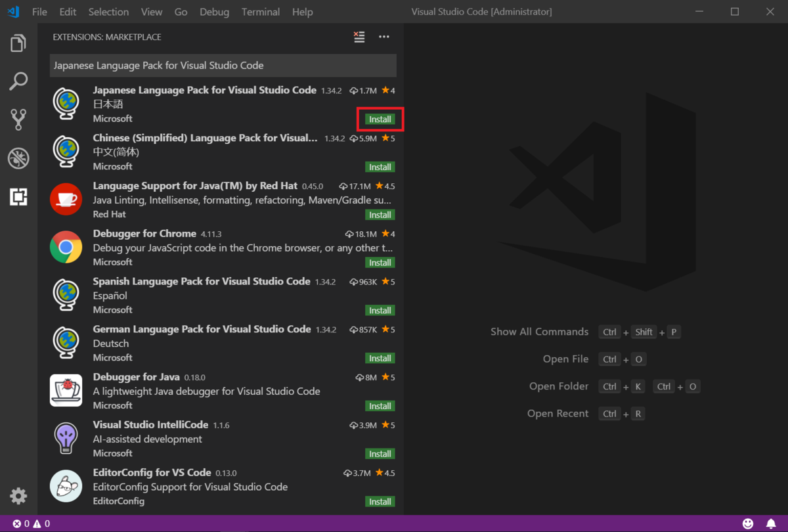Open the Debug menu
This screenshot has height=532, width=788.
coord(214,12)
